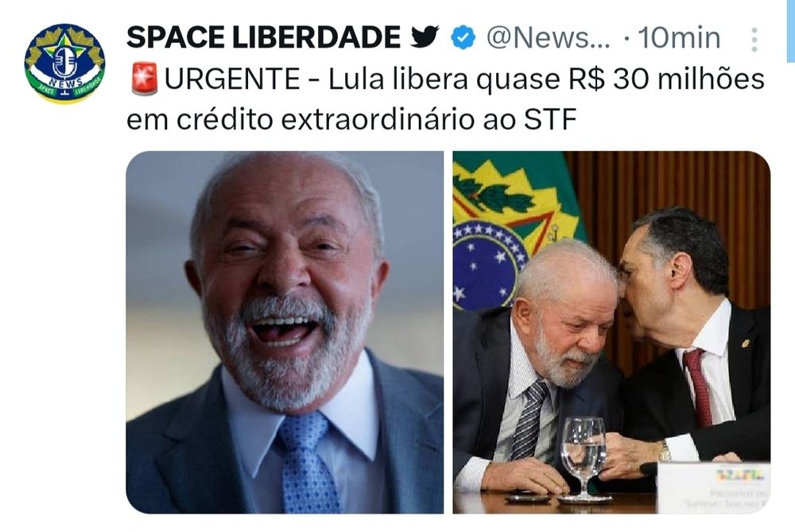Click the light blue strip at the right edge
The height and width of the screenshot is (532, 795).
tap(791, 32)
